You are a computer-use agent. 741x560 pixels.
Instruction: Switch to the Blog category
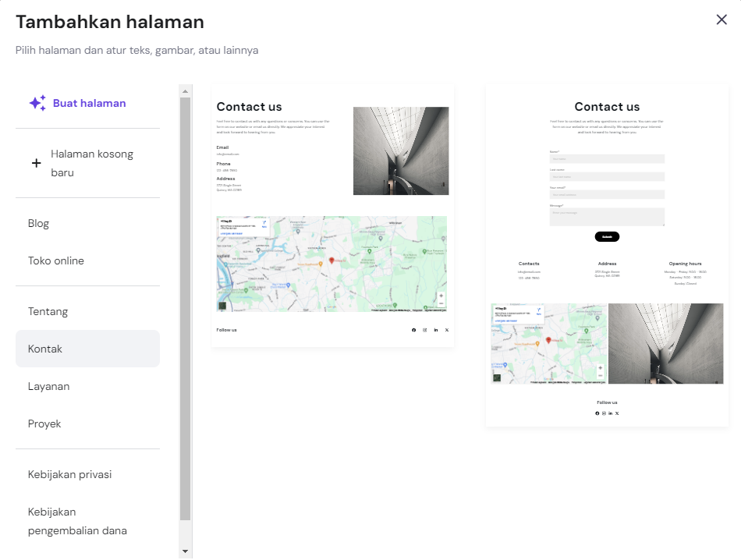[x=38, y=223]
